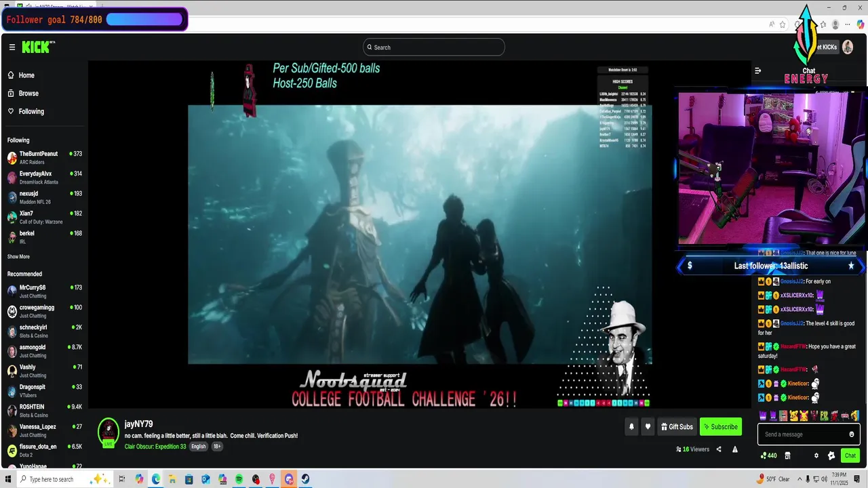
Task: Click the share stream icon
Action: (x=719, y=449)
